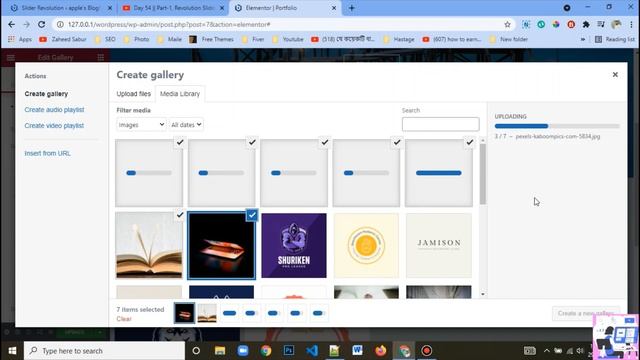Open Microsoft Word from taskbar
Screen dimensions: 640x360
point(358,351)
